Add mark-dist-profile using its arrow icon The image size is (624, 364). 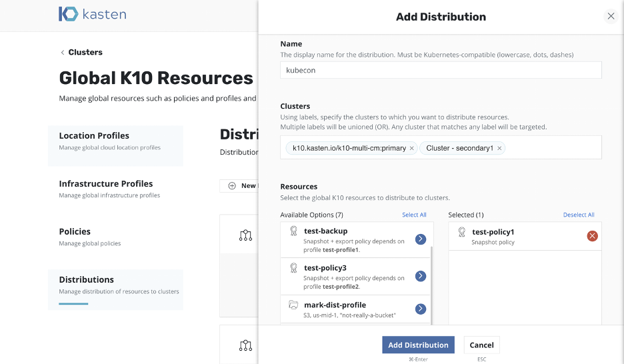coord(421,309)
